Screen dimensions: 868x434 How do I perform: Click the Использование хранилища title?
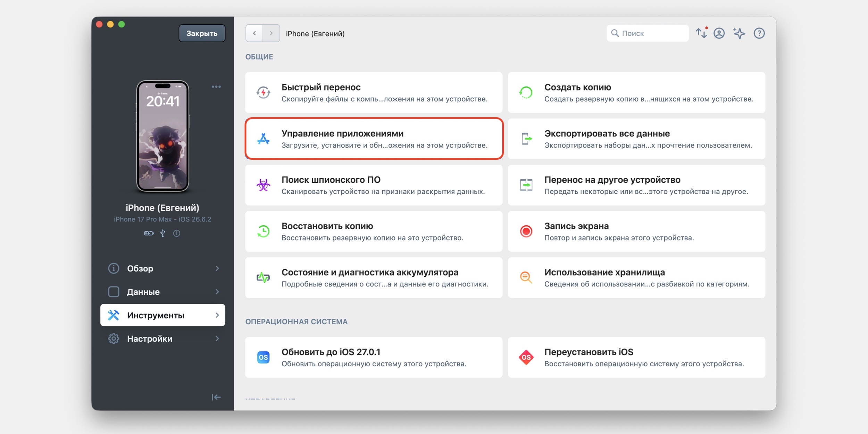(x=604, y=272)
